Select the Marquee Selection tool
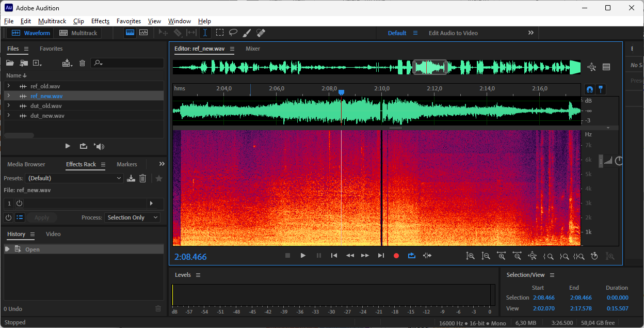Screen dimensions: 644x328 pos(220,33)
